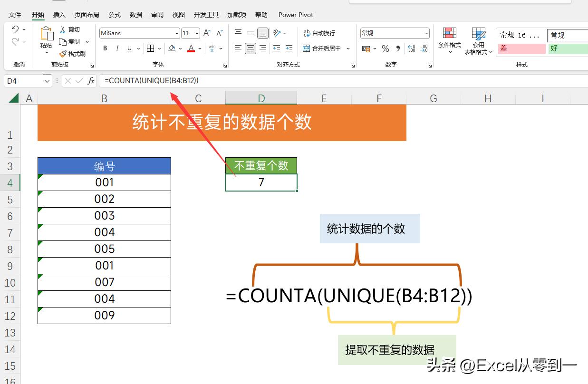Apply bold formatting with the B icon
The width and height of the screenshot is (588, 384).
pos(105,48)
